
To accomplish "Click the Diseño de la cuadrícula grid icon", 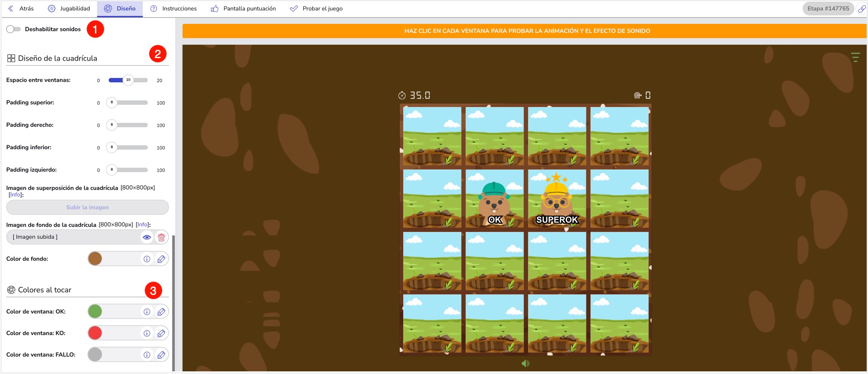I will [11, 58].
